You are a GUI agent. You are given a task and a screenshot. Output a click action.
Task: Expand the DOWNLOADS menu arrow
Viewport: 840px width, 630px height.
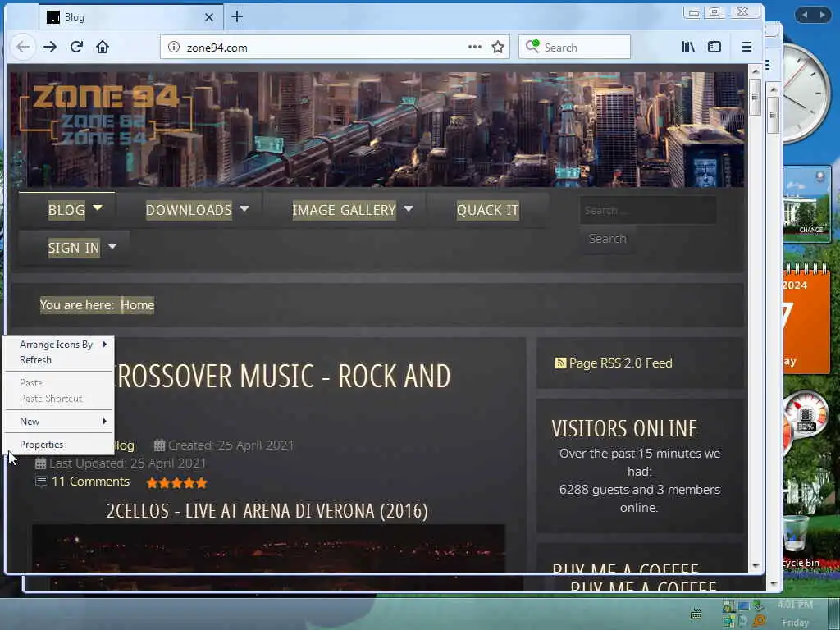coord(244,208)
